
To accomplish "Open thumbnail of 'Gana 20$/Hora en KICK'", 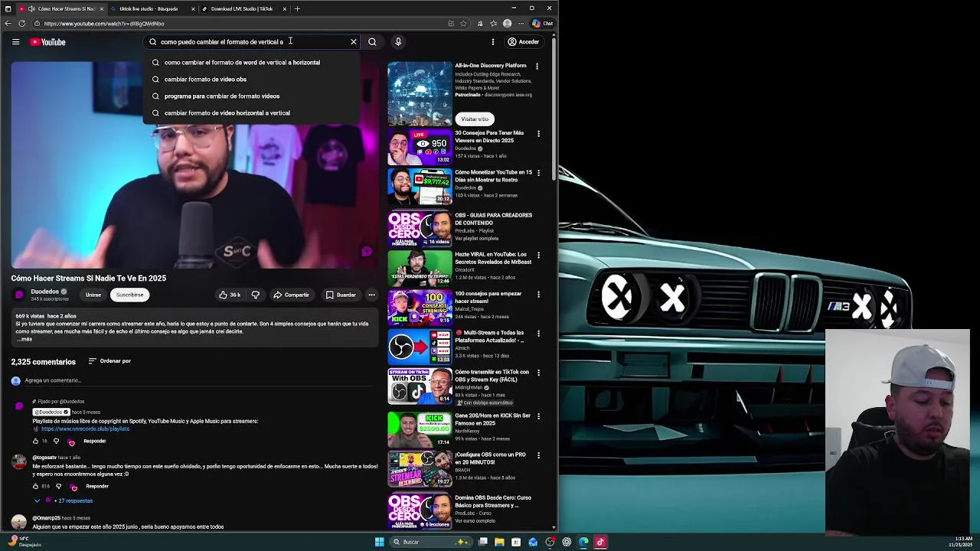I will click(420, 429).
